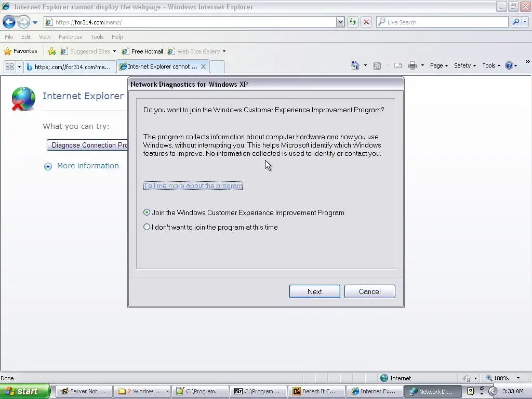Open the tab list dropdown arrow

point(19,67)
